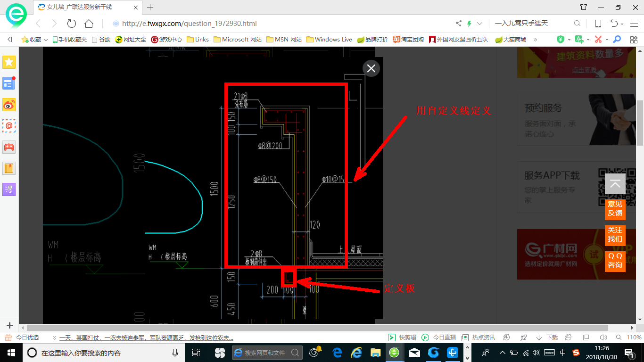This screenshot has height=362, width=644.
Task: Click the blue news feed sidebar icon
Action: coord(9,83)
